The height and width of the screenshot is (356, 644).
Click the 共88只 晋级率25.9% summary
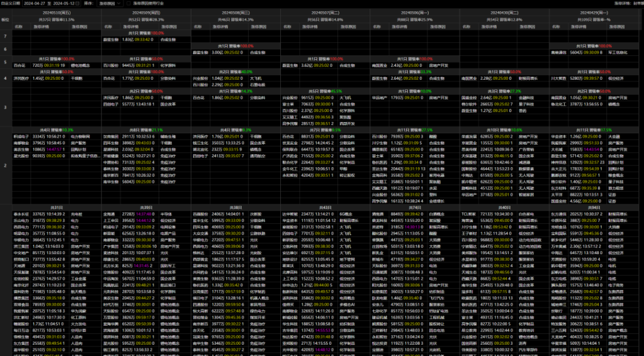[x=415, y=19]
